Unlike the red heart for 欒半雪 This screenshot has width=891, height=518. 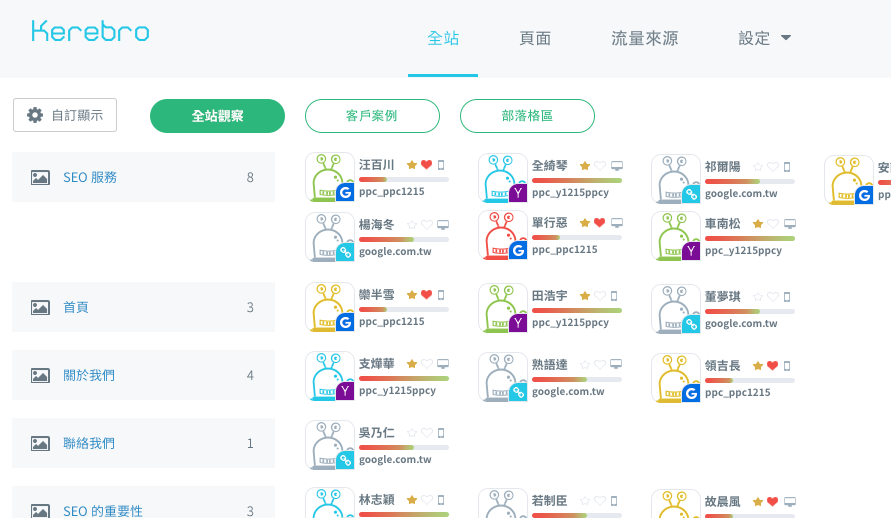click(x=426, y=295)
